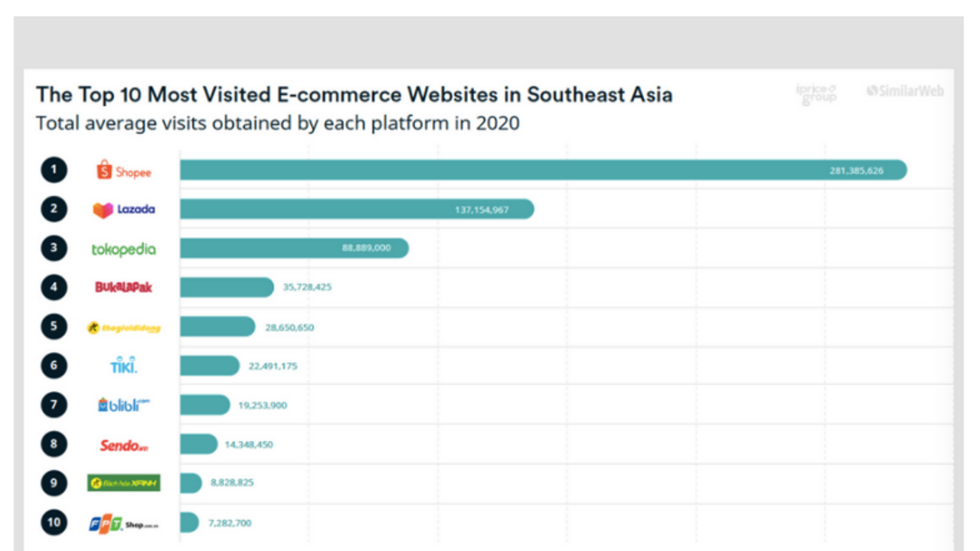
Task: Click the title "The Top 10 Most Visited E-commerce Websites"
Action: 270,95
